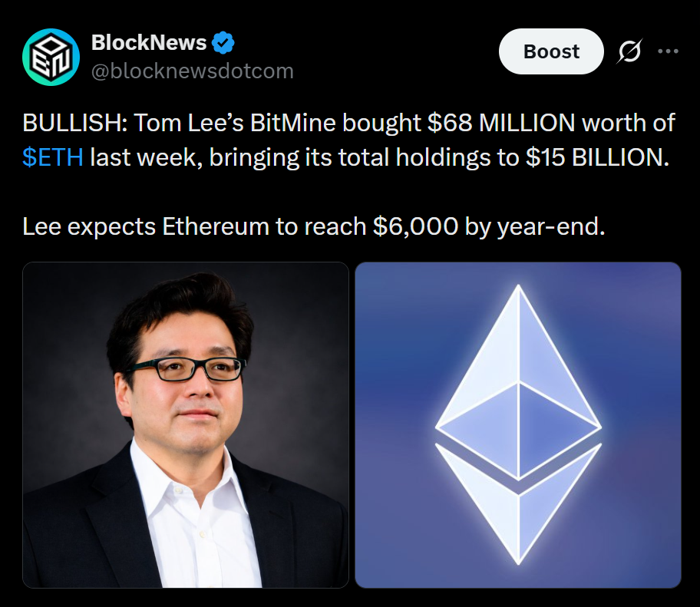Viewport: 700px width, 607px height.
Task: Click Tom Lee's glasses in the photo
Action: pos(187,370)
